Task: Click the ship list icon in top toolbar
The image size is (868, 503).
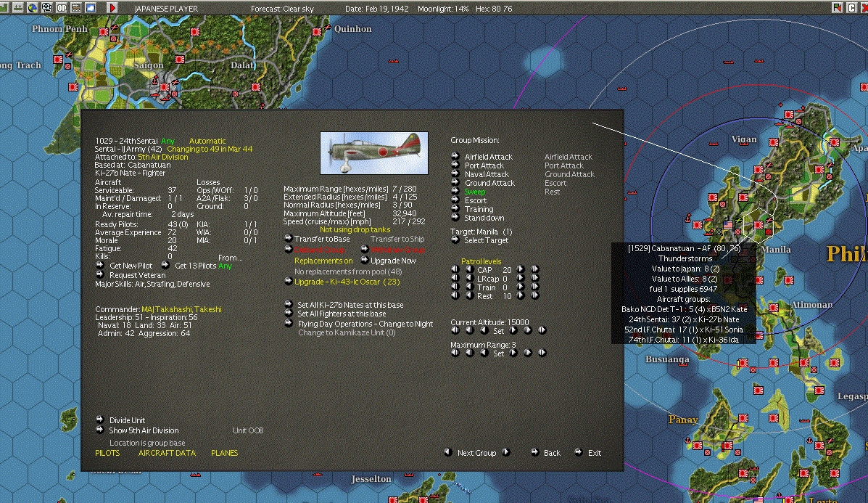Action: pos(18,7)
